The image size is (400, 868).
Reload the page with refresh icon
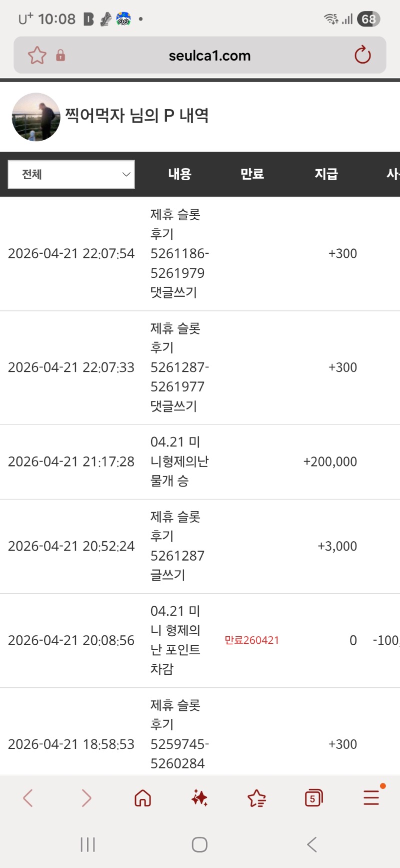[362, 55]
